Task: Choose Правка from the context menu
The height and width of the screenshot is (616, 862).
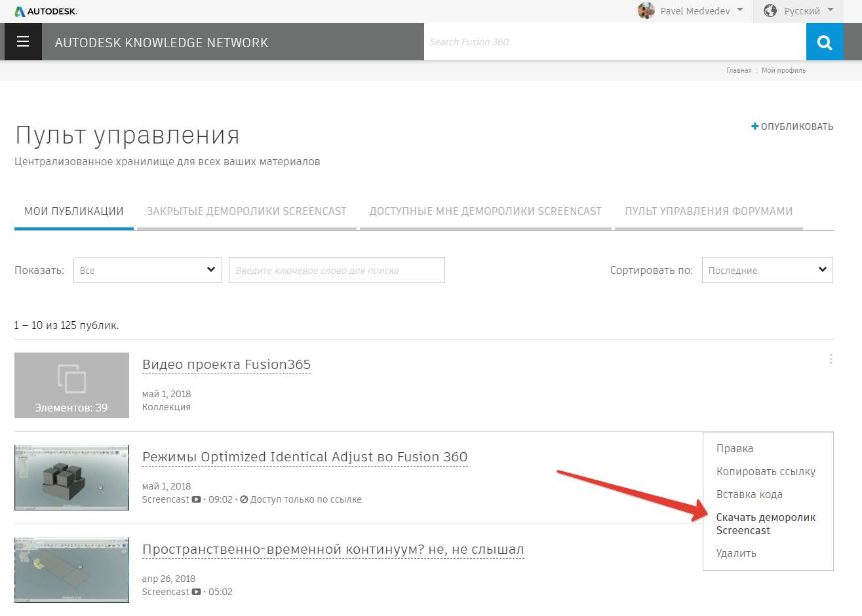Action: [735, 449]
